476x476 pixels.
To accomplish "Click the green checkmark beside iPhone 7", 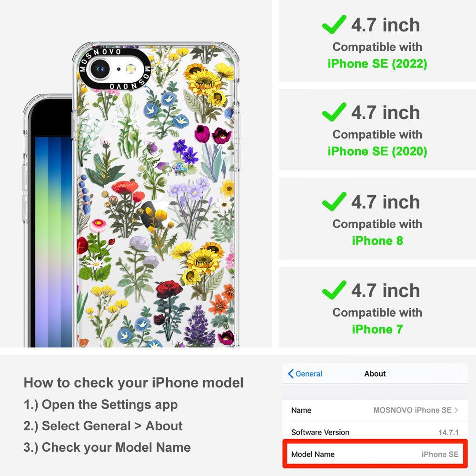I will pos(334,290).
